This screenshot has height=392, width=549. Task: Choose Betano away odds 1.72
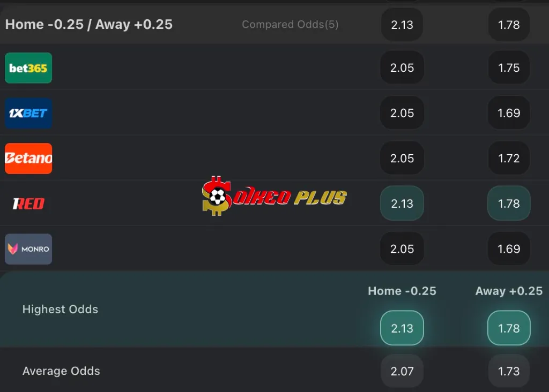(509, 159)
